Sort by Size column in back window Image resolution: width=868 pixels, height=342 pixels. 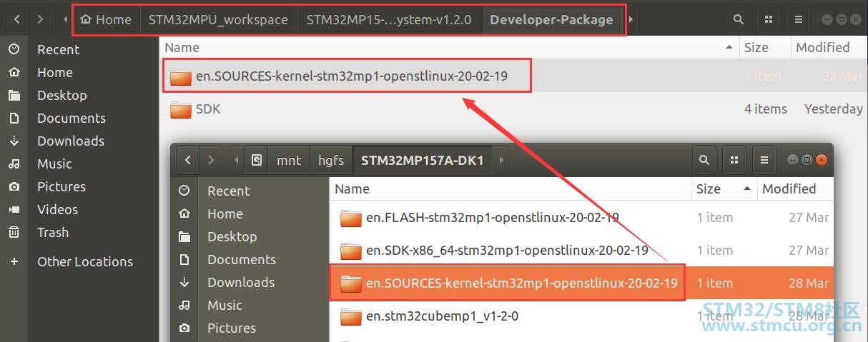pos(764,48)
